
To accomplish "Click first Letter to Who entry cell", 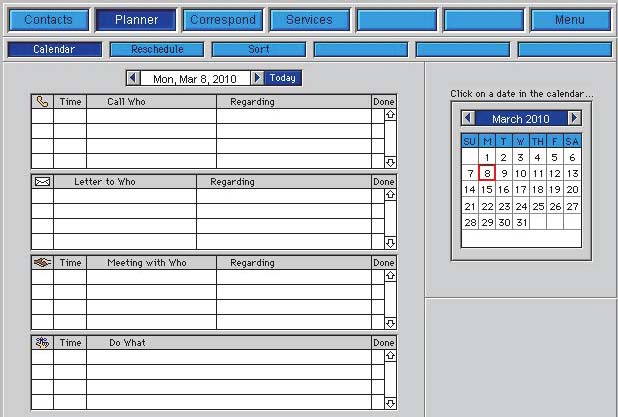I will 125,196.
